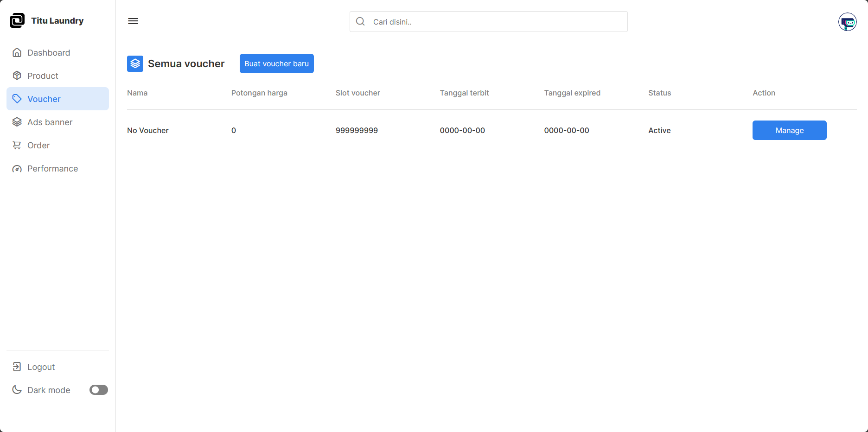Image resolution: width=868 pixels, height=432 pixels.
Task: Click the search magnifier icon
Action: 360,21
